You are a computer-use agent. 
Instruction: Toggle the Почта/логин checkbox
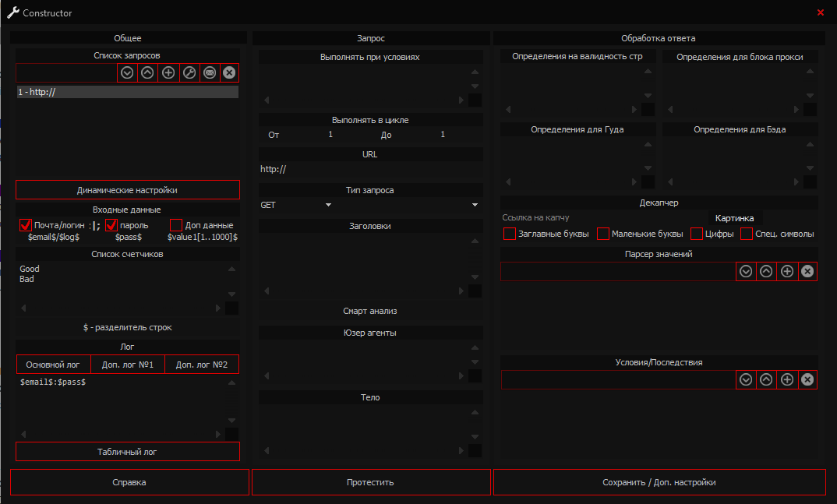(x=25, y=225)
